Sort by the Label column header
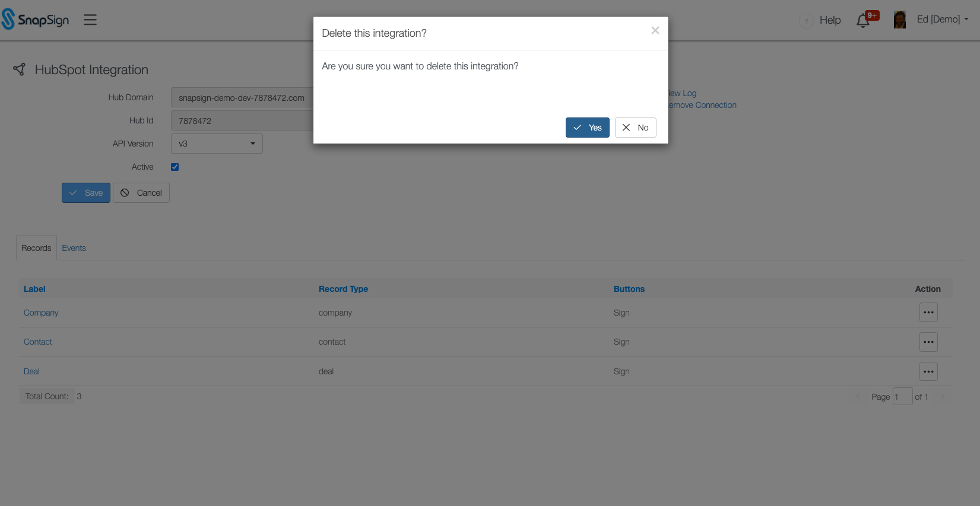 click(34, 289)
